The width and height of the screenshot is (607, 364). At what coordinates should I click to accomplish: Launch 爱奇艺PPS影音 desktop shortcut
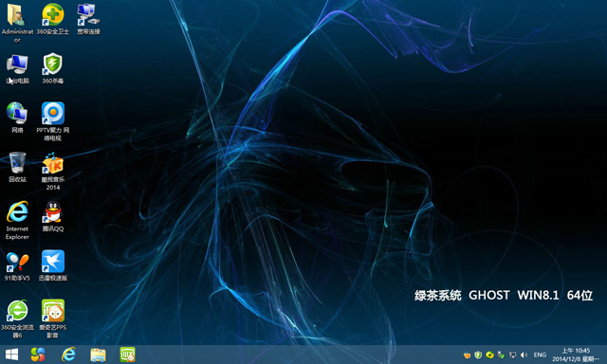point(53,318)
